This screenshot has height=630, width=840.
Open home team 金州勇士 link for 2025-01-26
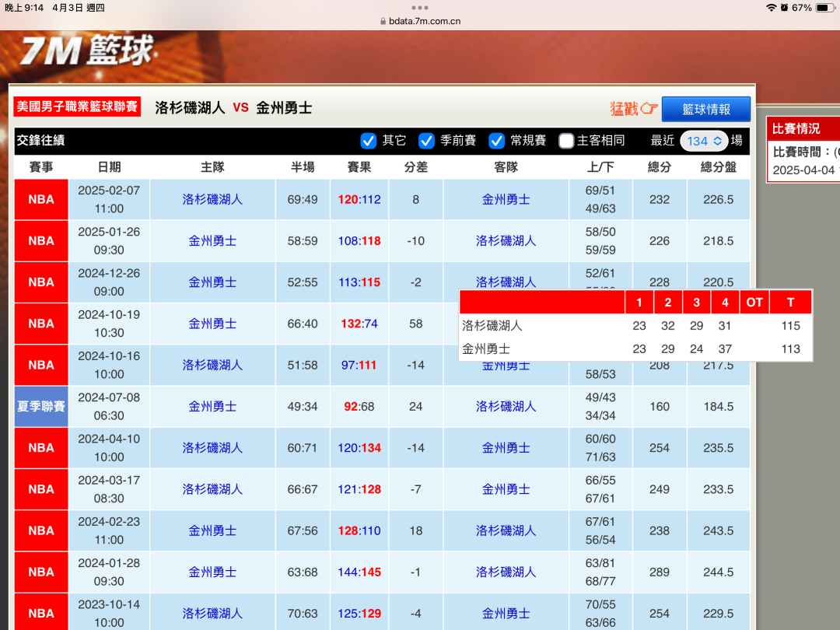[x=212, y=240]
